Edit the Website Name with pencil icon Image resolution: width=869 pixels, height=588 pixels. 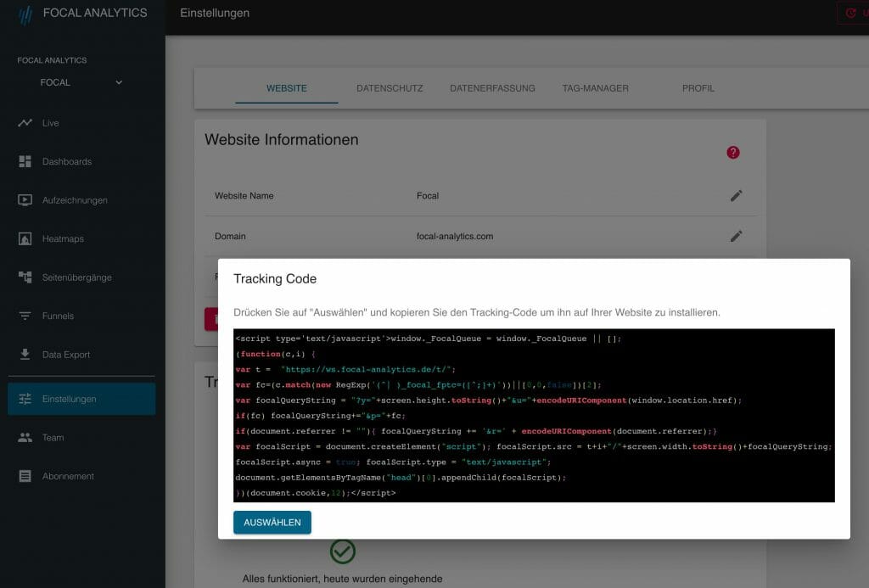[736, 196]
